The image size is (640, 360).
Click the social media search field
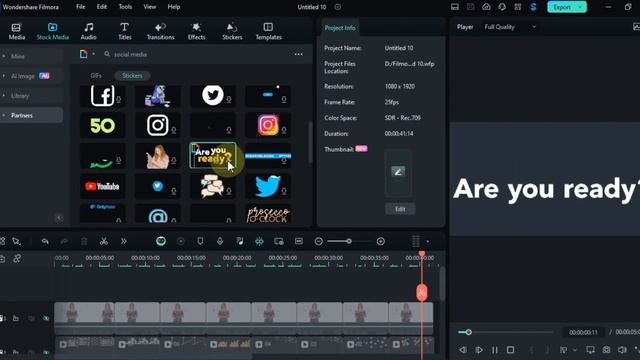click(x=196, y=54)
